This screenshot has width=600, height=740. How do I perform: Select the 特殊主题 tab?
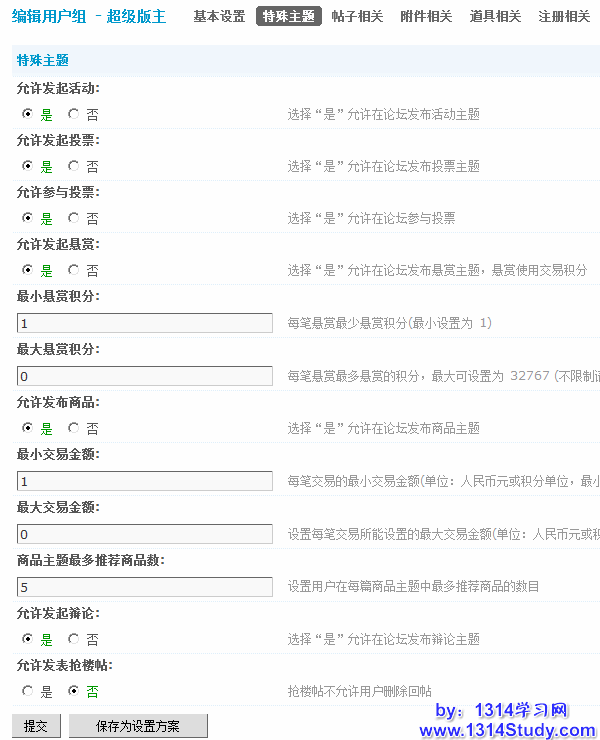[288, 16]
